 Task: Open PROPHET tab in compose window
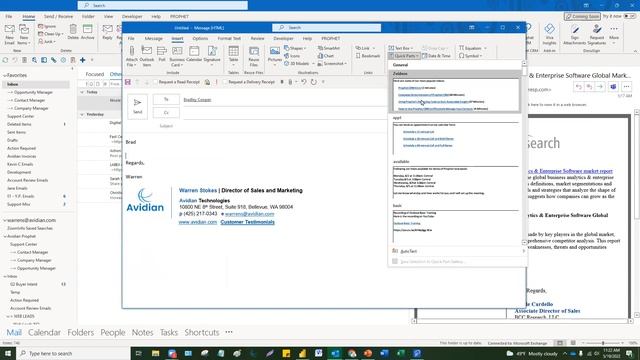tap(331, 38)
